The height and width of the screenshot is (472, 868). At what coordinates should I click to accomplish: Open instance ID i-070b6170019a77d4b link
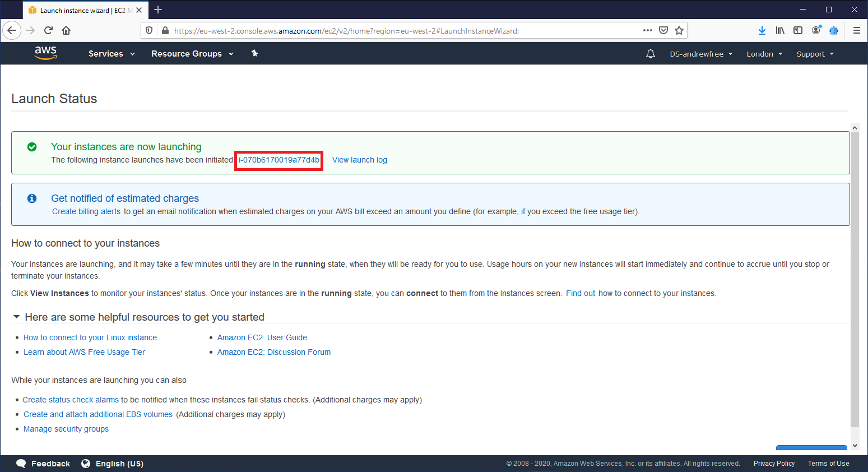[279, 160]
